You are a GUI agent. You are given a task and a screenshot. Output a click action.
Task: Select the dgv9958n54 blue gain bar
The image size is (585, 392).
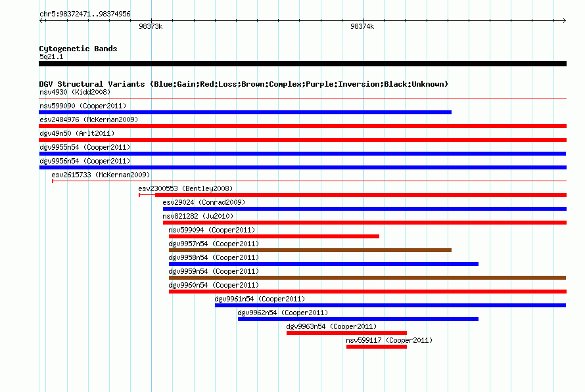pyautogui.click(x=323, y=264)
